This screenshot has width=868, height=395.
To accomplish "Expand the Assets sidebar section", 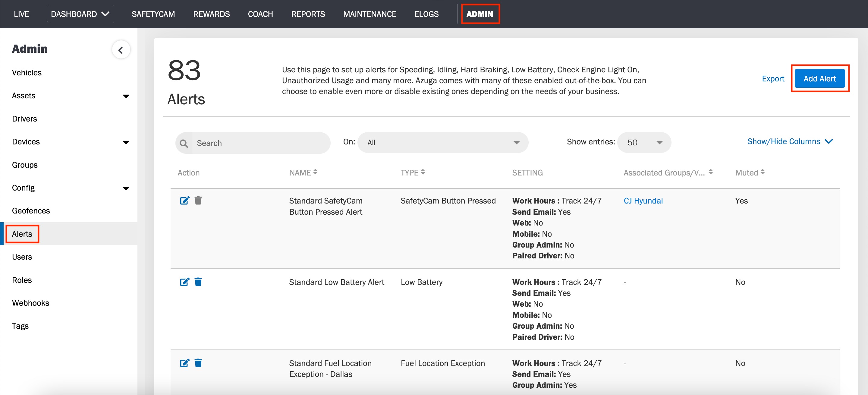I will [x=126, y=96].
